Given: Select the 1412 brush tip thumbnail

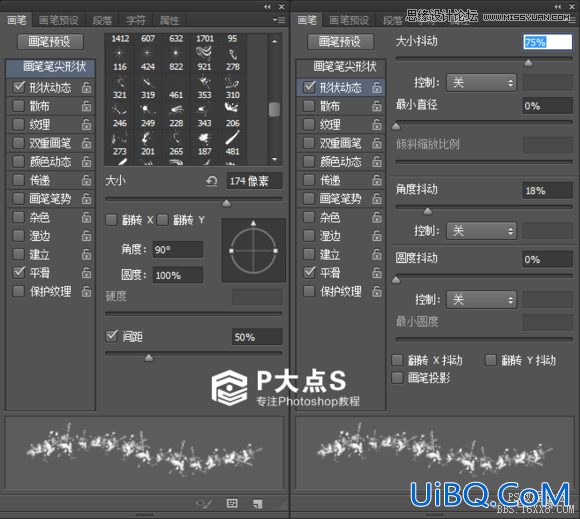Looking at the screenshot, I should [120, 38].
